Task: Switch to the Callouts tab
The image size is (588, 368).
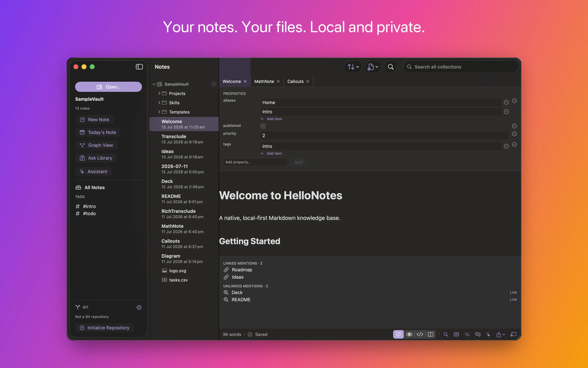Action: [x=295, y=81]
